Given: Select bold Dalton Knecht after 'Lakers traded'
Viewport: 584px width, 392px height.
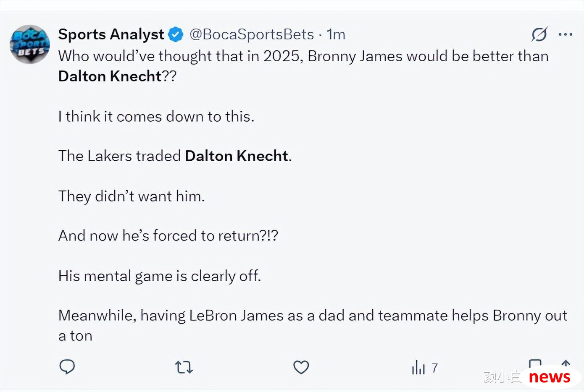Looking at the screenshot, I should click(x=237, y=156).
